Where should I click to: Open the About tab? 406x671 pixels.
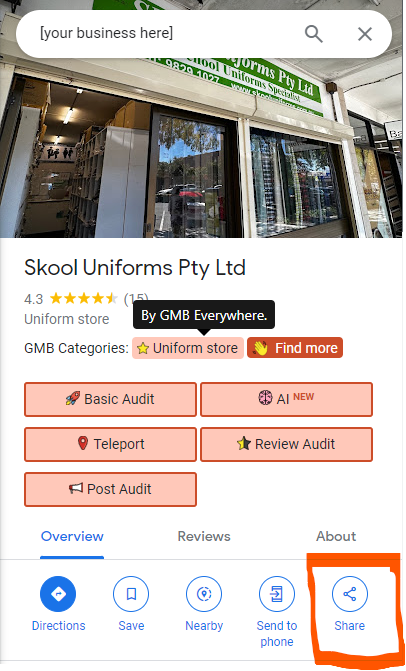pos(336,536)
